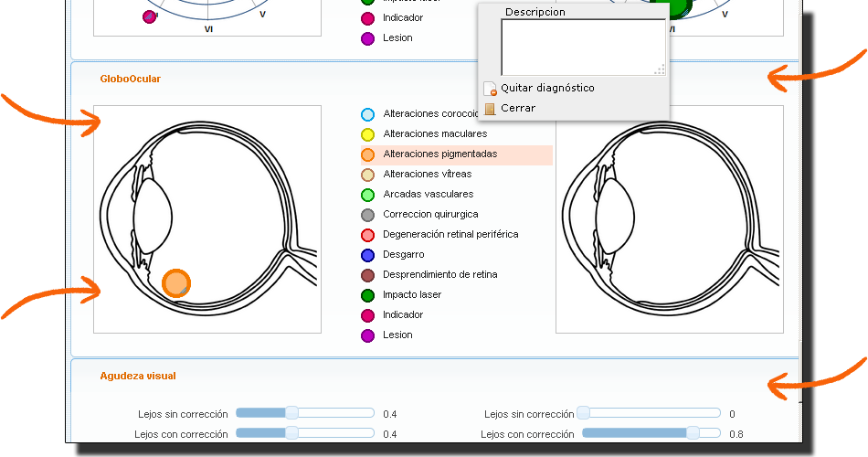Collapse the Agudeza visual section header

[138, 376]
